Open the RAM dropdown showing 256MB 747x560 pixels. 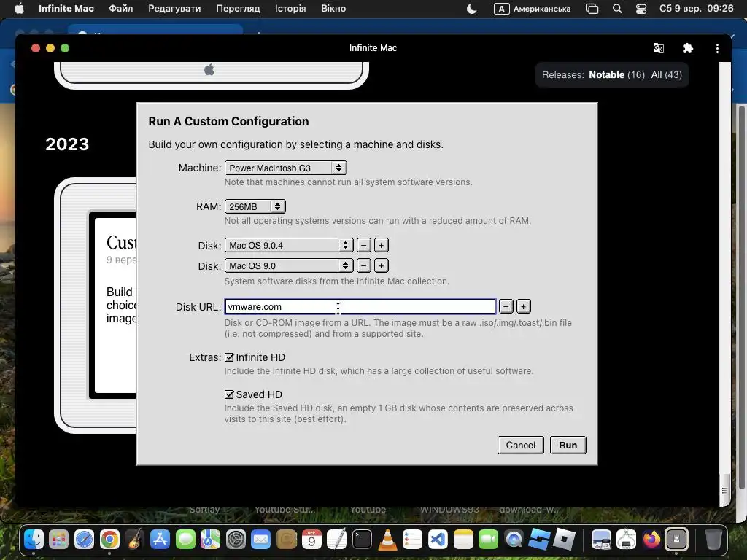coord(255,206)
